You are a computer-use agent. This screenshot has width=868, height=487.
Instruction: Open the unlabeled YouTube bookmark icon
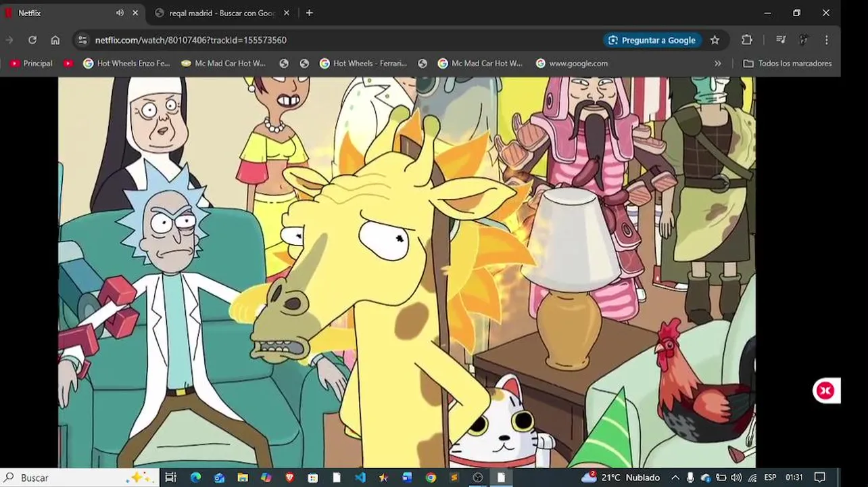click(68, 63)
